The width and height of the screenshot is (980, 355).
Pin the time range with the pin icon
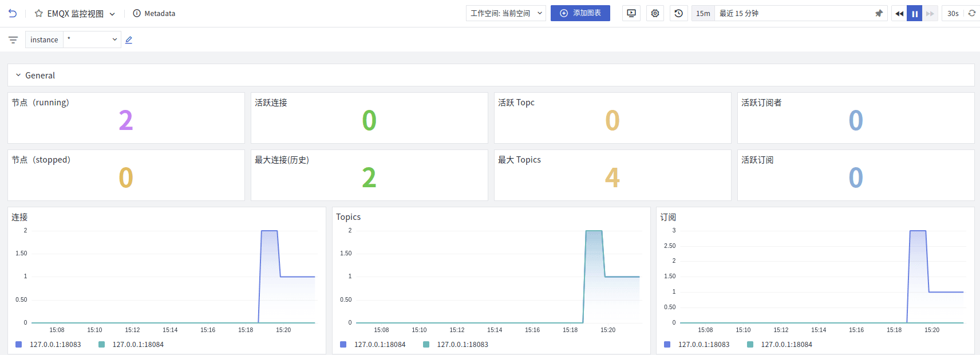coord(879,13)
